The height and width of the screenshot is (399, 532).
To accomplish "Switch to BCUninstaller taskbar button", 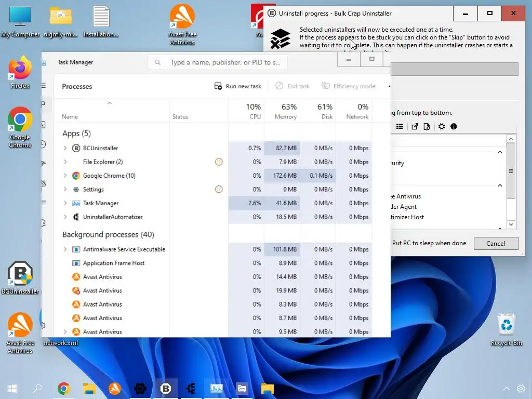I will 166,389.
